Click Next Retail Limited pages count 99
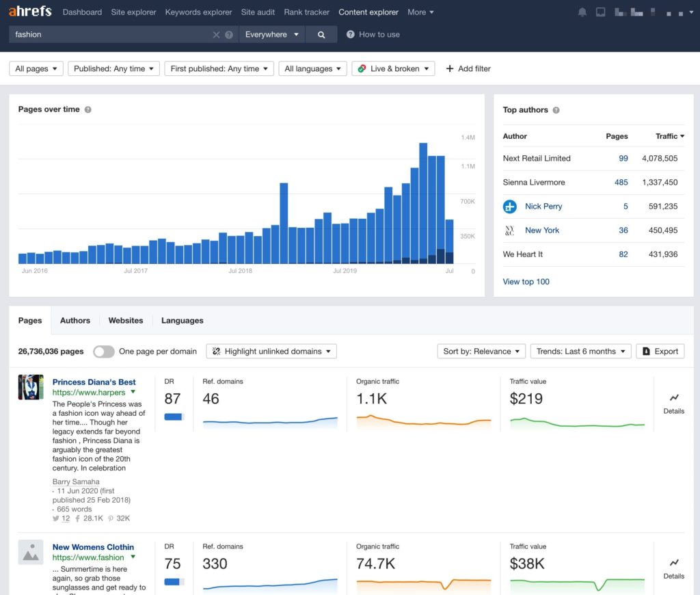The image size is (700, 595). 623,158
